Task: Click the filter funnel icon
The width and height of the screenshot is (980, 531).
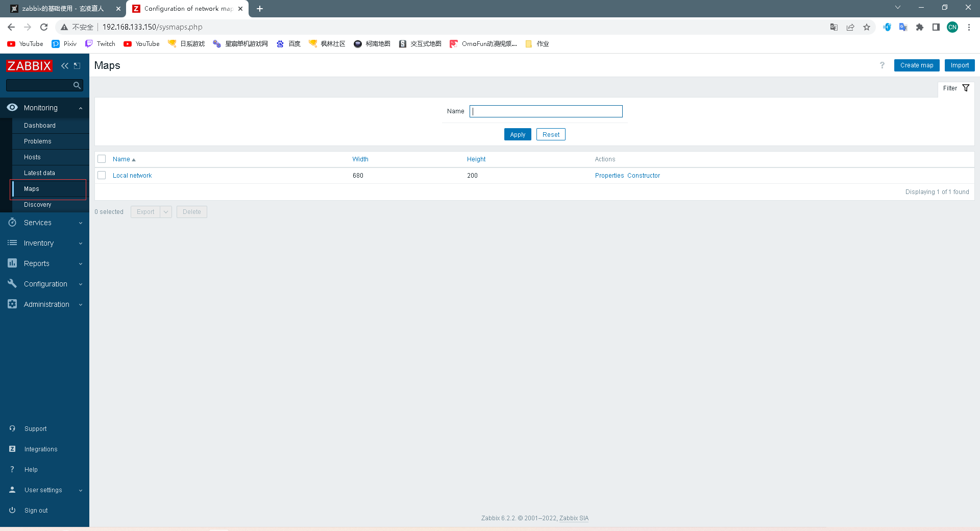Action: coord(966,88)
